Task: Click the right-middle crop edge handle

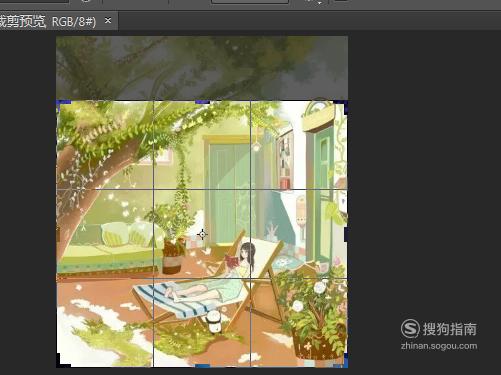Action: click(346, 234)
